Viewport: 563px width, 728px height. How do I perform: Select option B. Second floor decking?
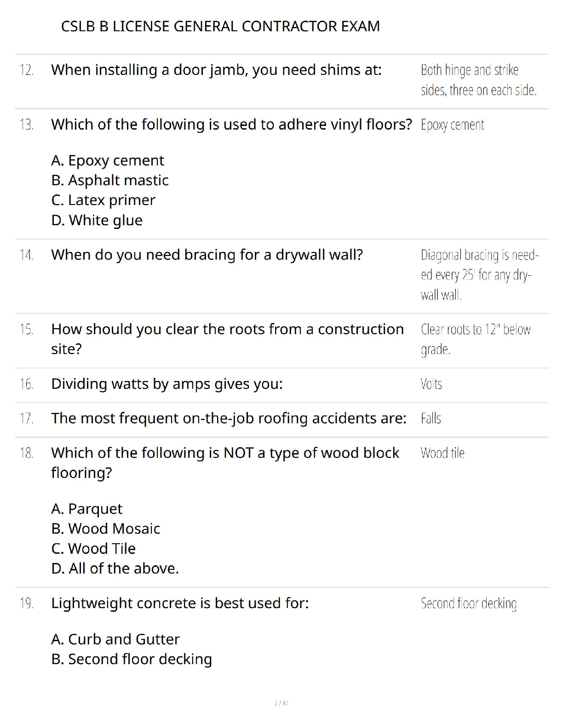tap(132, 659)
